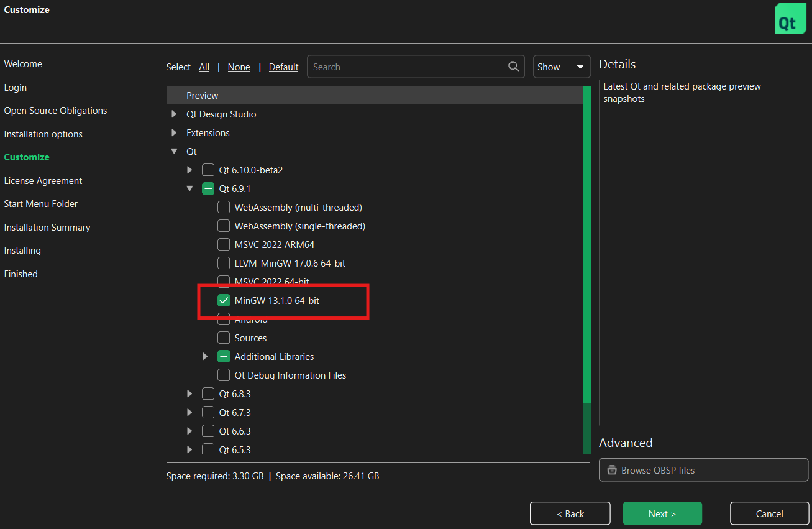The width and height of the screenshot is (812, 529).
Task: Click the component tree vertical scrollbar
Action: [x=587, y=270]
